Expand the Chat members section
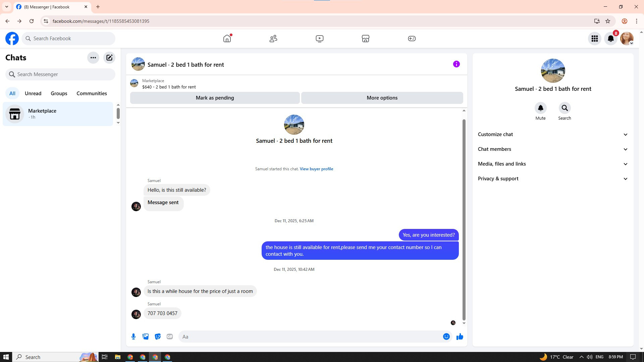This screenshot has width=644, height=362. [x=552, y=149]
